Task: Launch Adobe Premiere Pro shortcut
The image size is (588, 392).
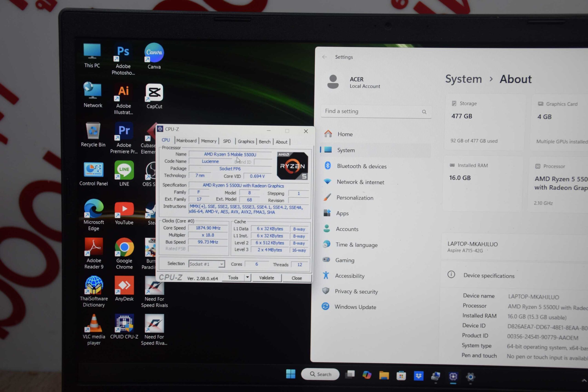Action: point(124,138)
